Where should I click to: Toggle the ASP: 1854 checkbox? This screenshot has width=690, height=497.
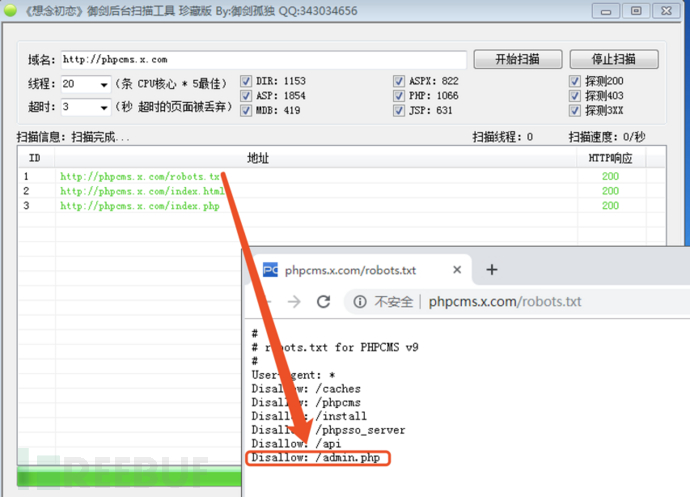point(246,96)
